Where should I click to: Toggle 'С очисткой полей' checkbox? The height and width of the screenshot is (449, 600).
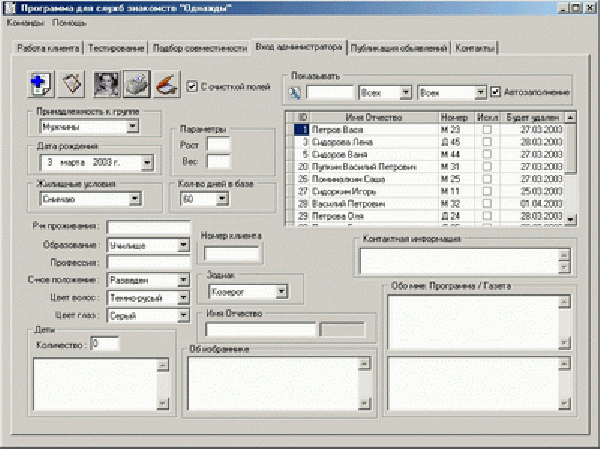(191, 87)
